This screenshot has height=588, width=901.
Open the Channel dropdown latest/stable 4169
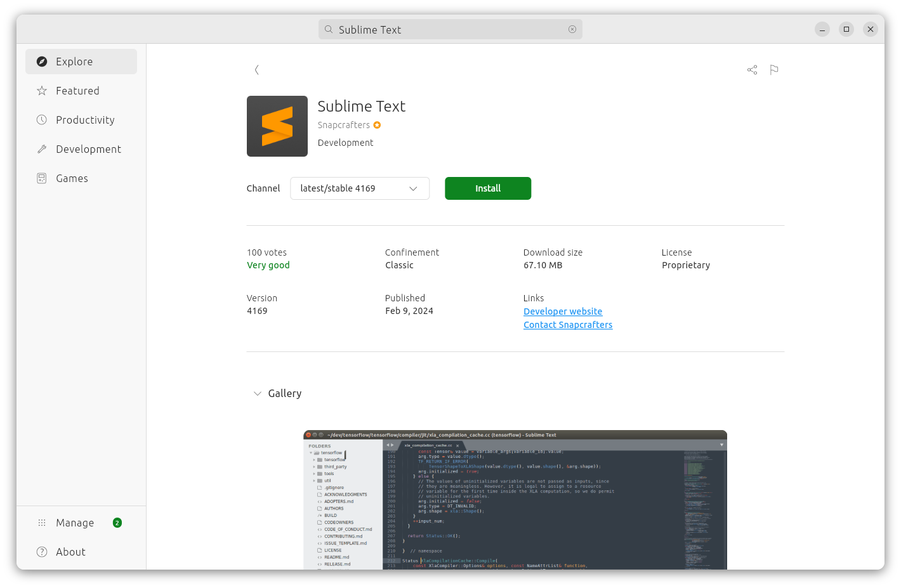pos(360,188)
